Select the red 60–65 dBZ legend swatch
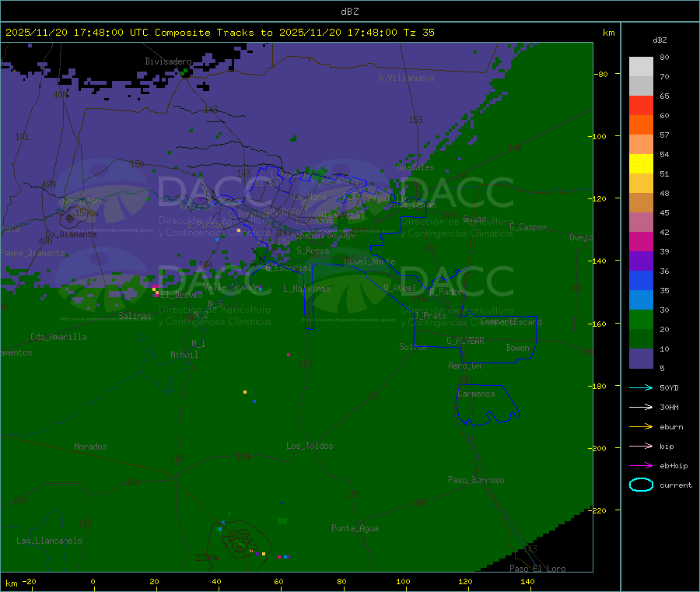 click(641, 105)
